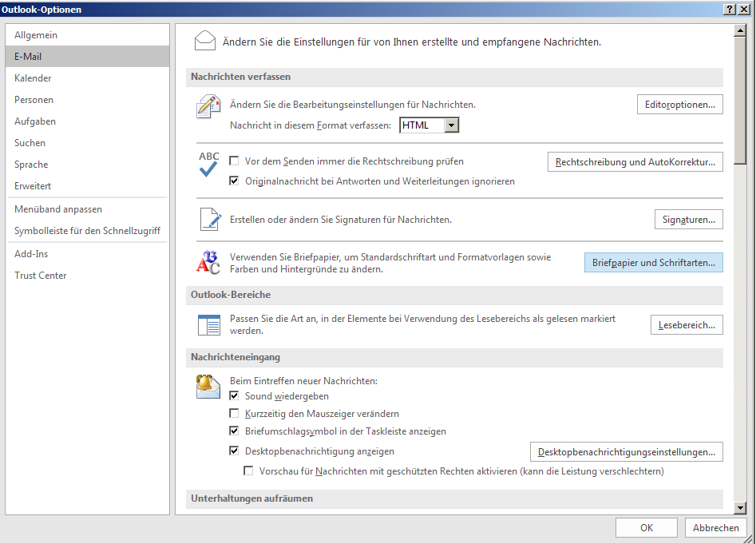Click the reading pane layout icon
The width and height of the screenshot is (756, 544).
pos(209,324)
